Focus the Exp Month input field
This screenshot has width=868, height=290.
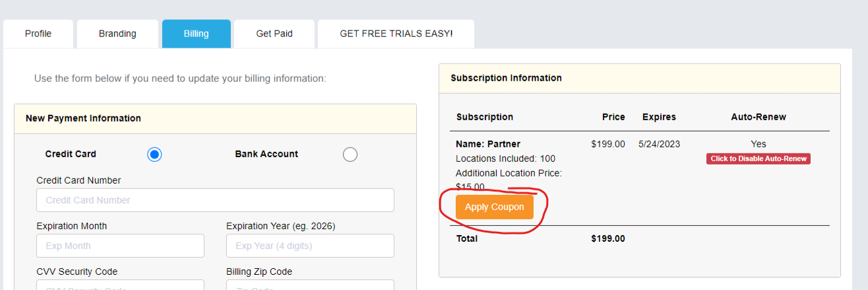120,246
